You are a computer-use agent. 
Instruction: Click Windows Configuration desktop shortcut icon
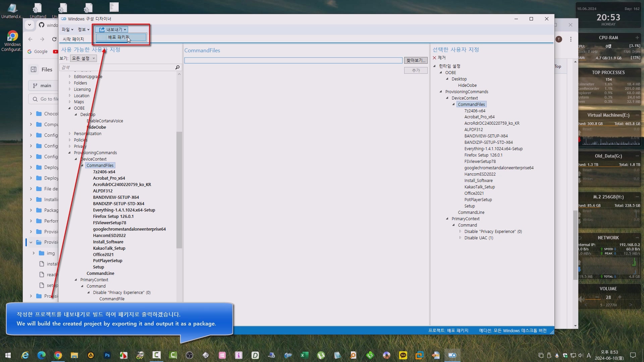[12, 41]
